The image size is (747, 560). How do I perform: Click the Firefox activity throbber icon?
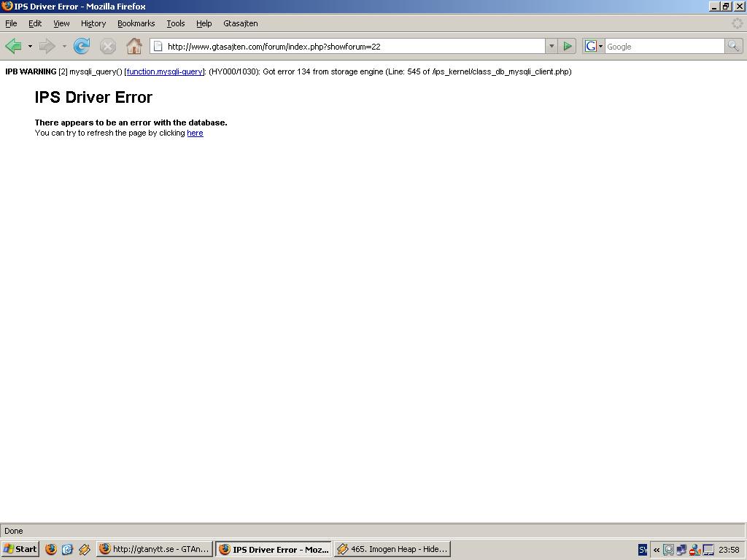coord(737,23)
